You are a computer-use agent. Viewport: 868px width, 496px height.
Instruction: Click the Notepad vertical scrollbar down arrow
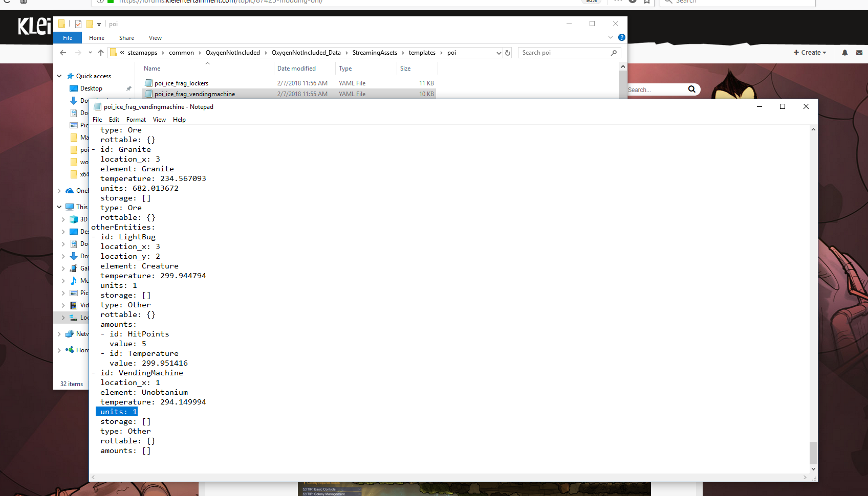[x=813, y=468]
